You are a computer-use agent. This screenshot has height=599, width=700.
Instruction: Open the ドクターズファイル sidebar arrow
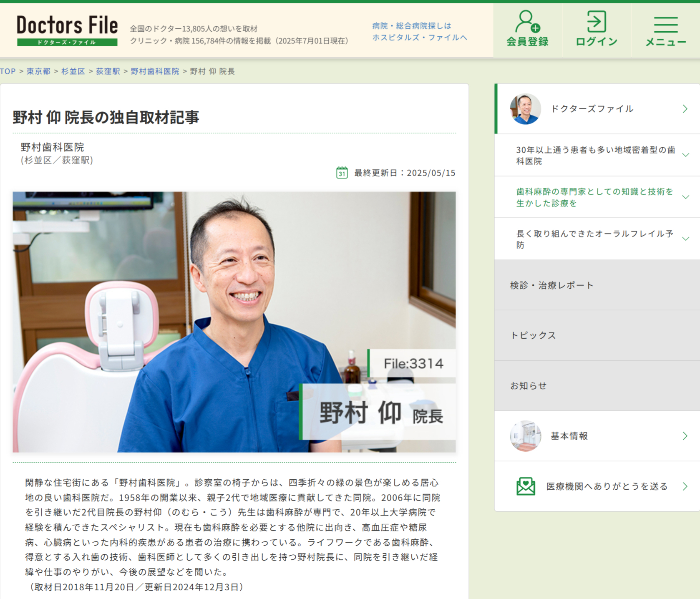tap(685, 109)
